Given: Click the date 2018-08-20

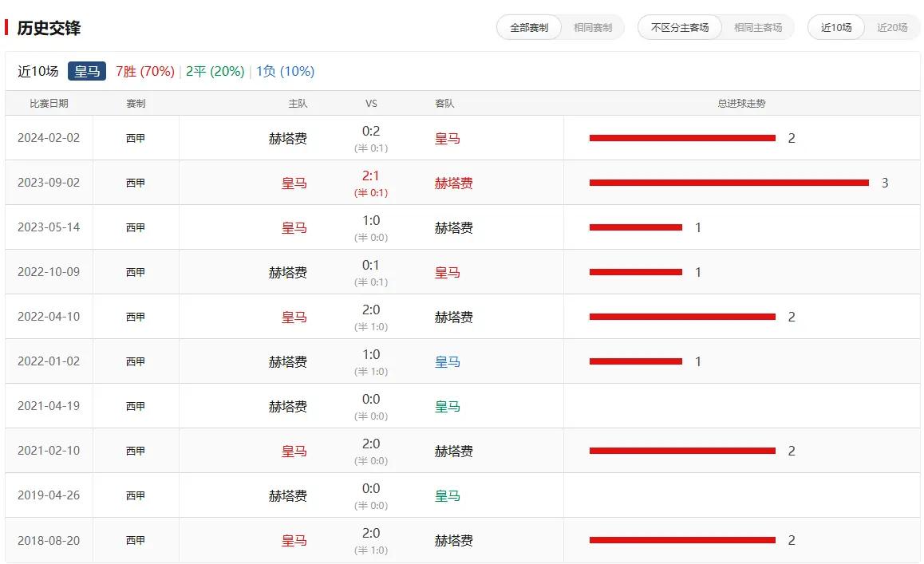Looking at the screenshot, I should tap(49, 540).
